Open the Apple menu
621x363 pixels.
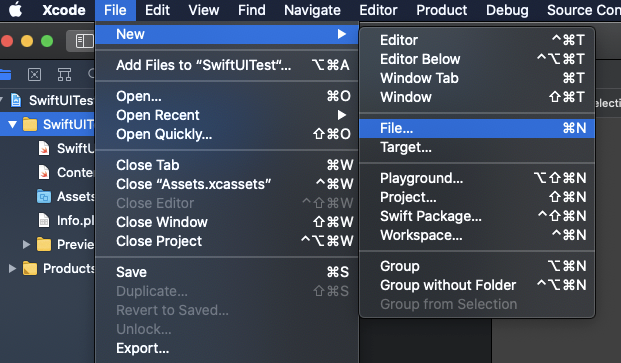[x=15, y=10]
